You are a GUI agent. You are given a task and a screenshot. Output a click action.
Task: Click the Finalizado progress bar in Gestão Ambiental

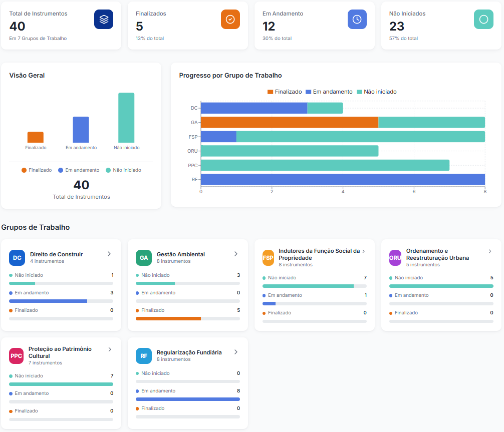168,318
